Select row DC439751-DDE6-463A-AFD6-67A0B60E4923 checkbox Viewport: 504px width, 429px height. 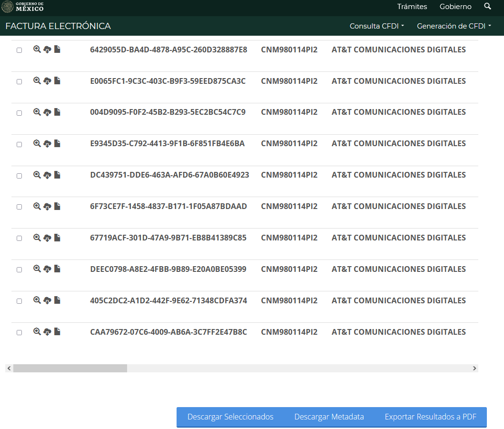tap(20, 176)
